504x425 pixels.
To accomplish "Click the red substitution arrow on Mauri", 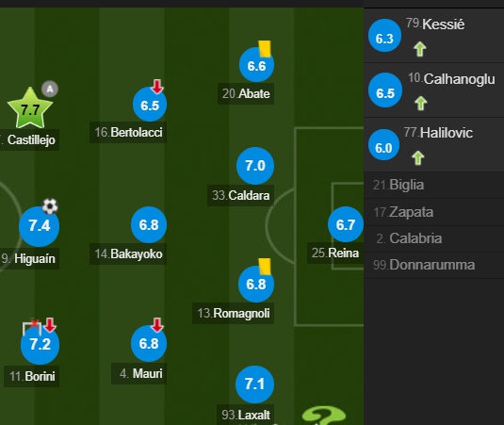I will (157, 325).
